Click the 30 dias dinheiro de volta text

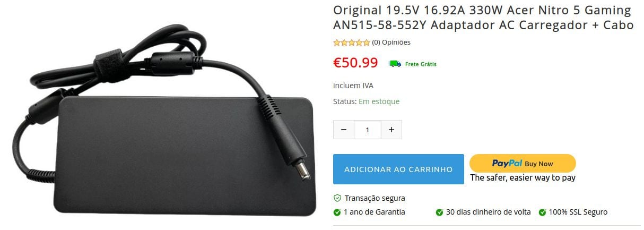(x=488, y=212)
